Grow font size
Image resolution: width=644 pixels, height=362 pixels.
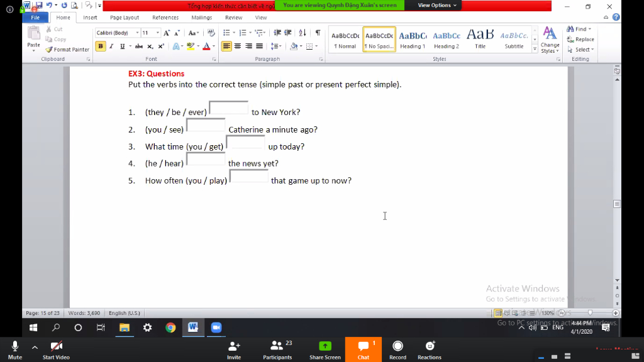click(166, 33)
